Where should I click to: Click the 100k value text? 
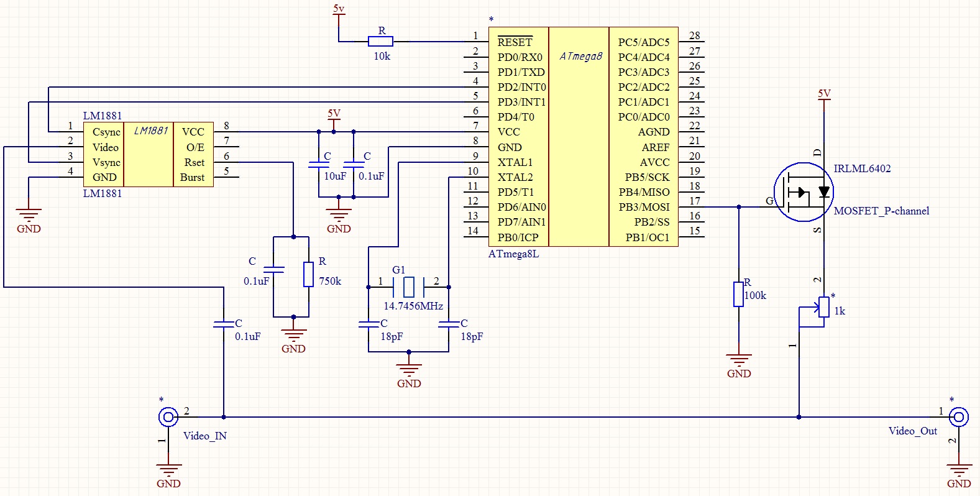755,295
